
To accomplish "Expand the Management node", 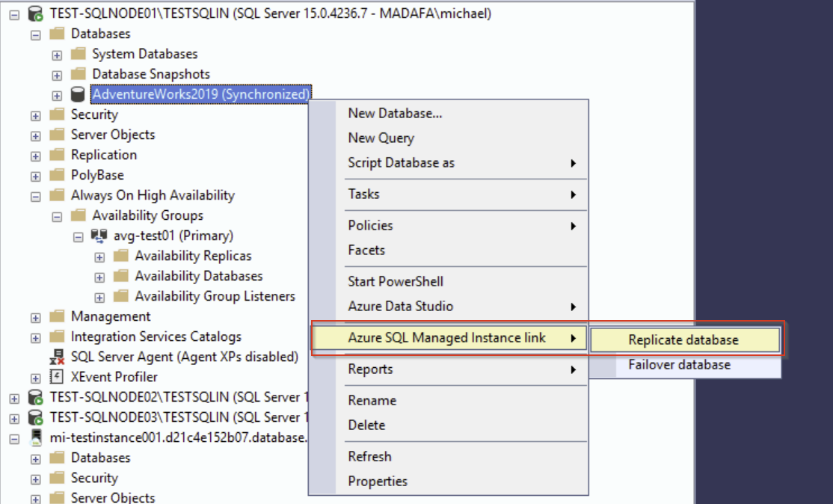I will [36, 318].
